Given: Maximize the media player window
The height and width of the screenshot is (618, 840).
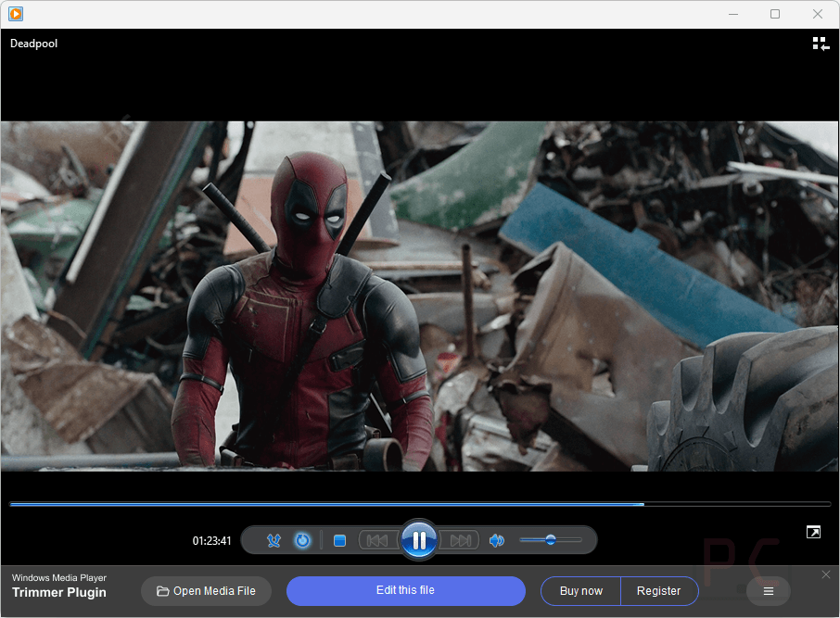Looking at the screenshot, I should click(775, 14).
